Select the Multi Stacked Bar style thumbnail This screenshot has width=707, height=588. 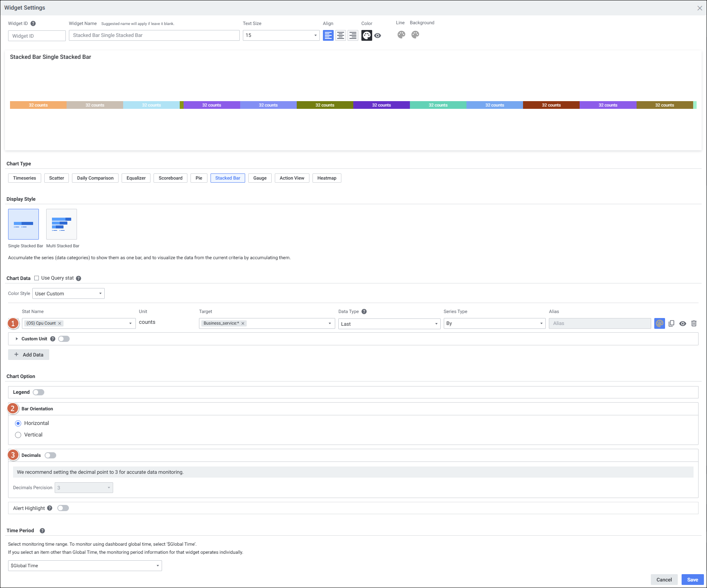point(62,224)
